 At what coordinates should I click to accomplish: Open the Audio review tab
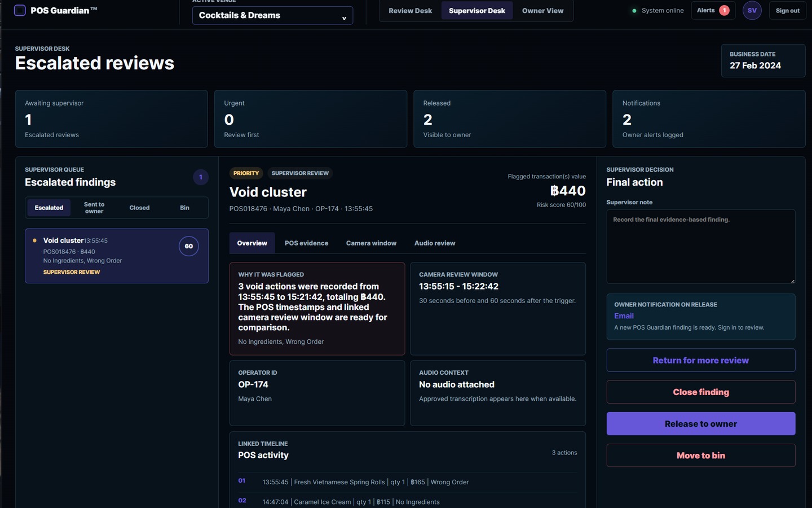(x=435, y=243)
